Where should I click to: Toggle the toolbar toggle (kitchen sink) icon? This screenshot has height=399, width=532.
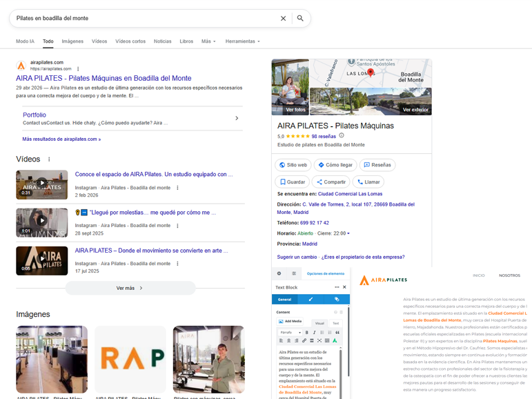pos(327,340)
